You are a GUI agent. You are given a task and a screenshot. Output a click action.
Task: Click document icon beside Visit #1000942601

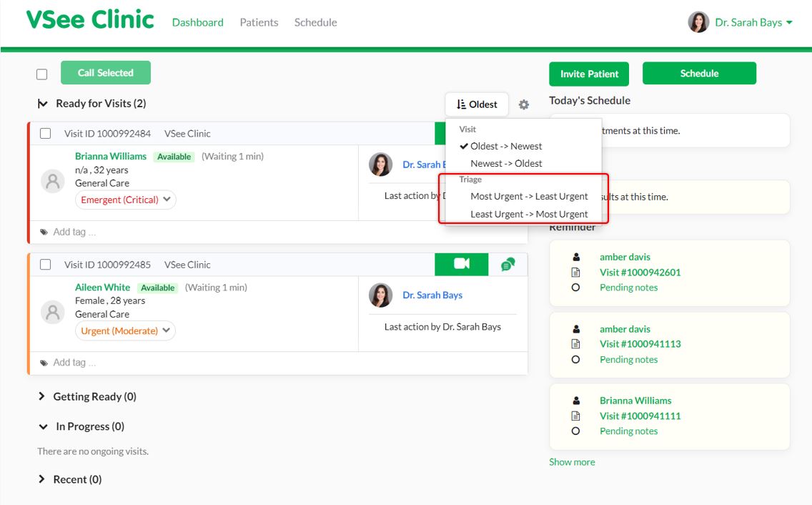[x=576, y=273]
